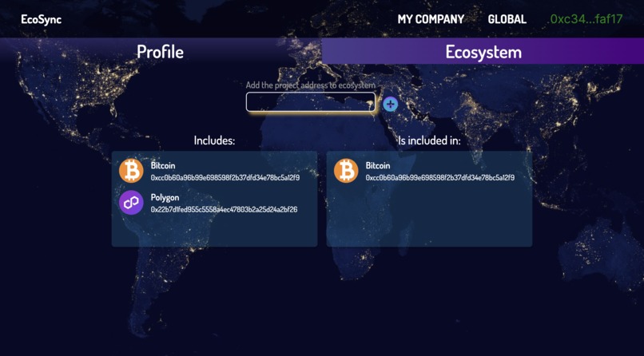The height and width of the screenshot is (356, 644).
Task: Click the Bitcoin logo in Is included in list
Action: click(346, 171)
